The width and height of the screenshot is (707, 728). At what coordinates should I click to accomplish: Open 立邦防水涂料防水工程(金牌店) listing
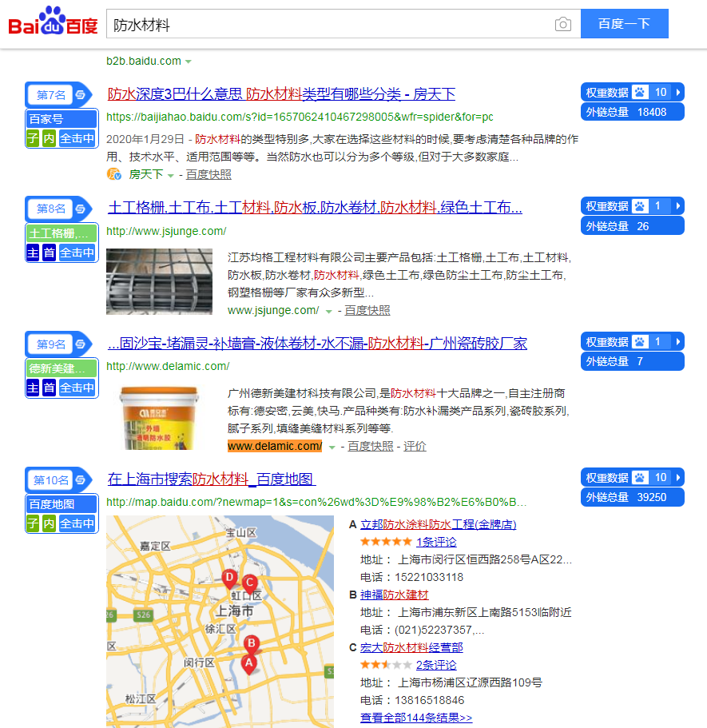pyautogui.click(x=439, y=524)
